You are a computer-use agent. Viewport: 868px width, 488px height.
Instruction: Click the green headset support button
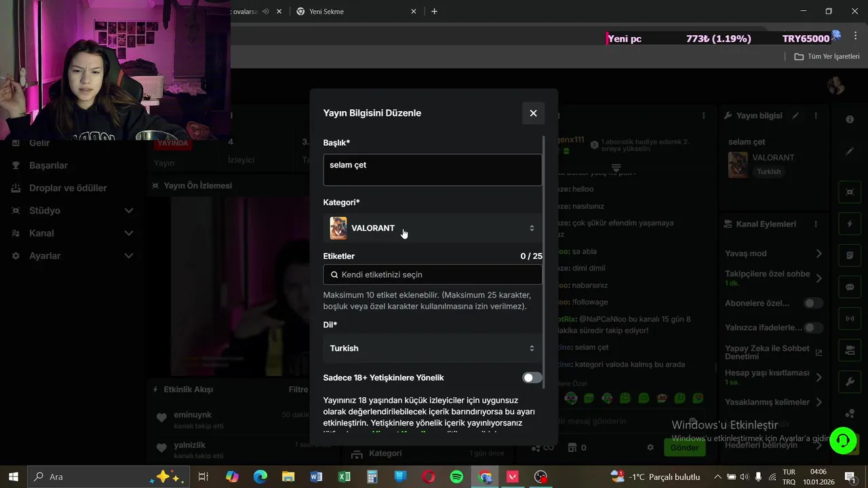click(x=843, y=441)
